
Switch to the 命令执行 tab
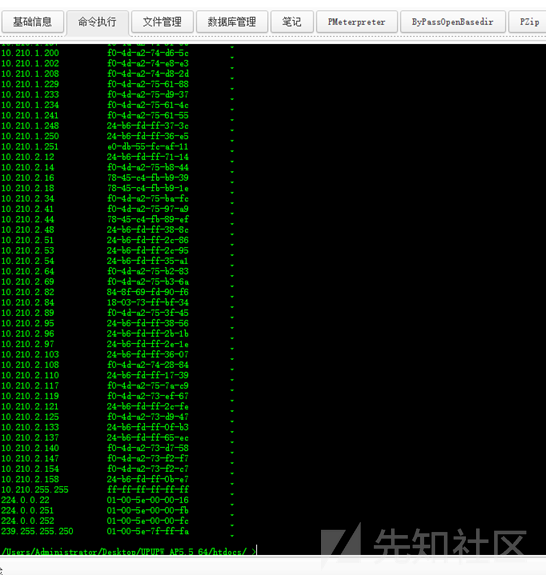click(97, 22)
